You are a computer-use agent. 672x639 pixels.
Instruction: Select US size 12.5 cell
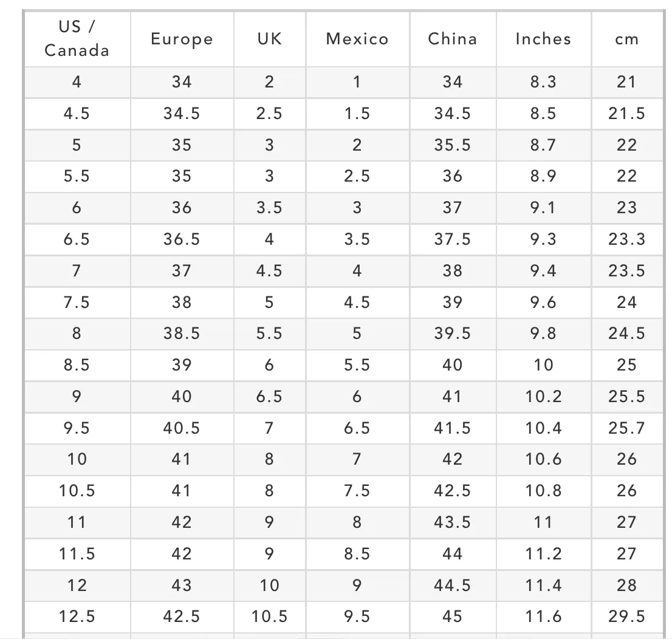pos(77,617)
